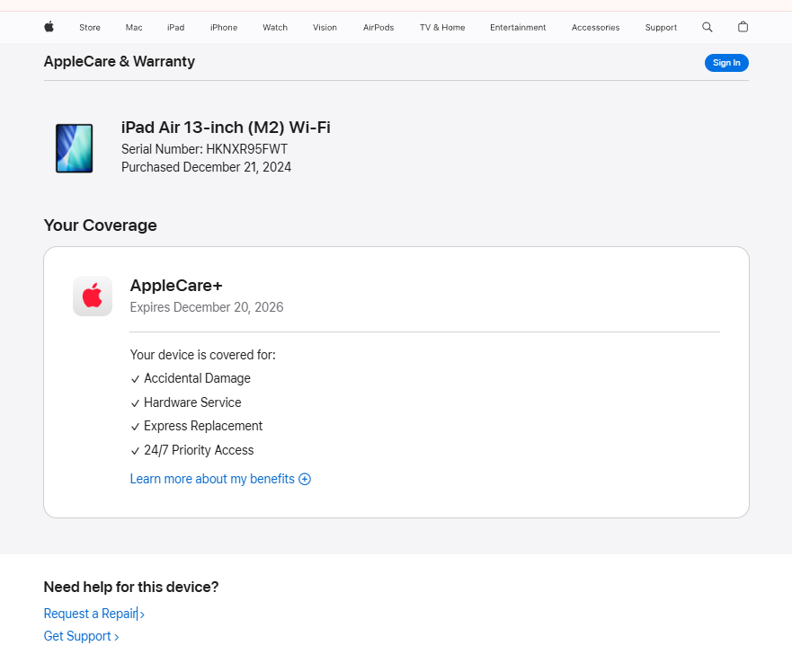Viewport: 792px width, 672px height.
Task: Click the AppleCare+ plan title
Action: tap(176, 286)
